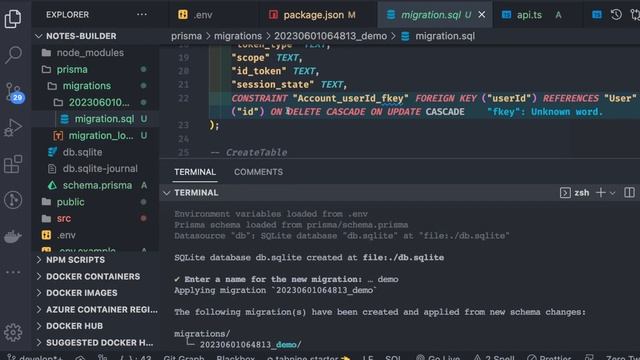Screen dimensions: 640x360
Task: Collapse the TERMINAL section chevron
Action: pos(167,193)
